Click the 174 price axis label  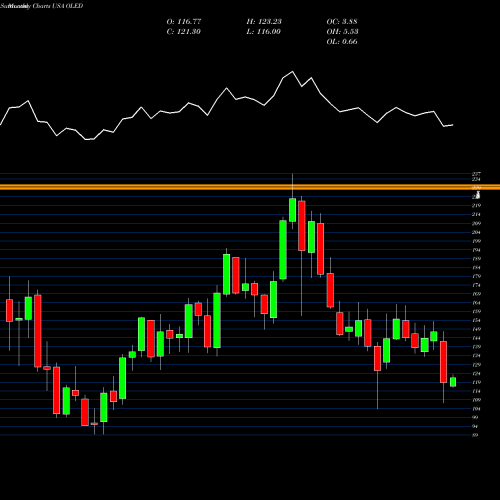(476, 285)
